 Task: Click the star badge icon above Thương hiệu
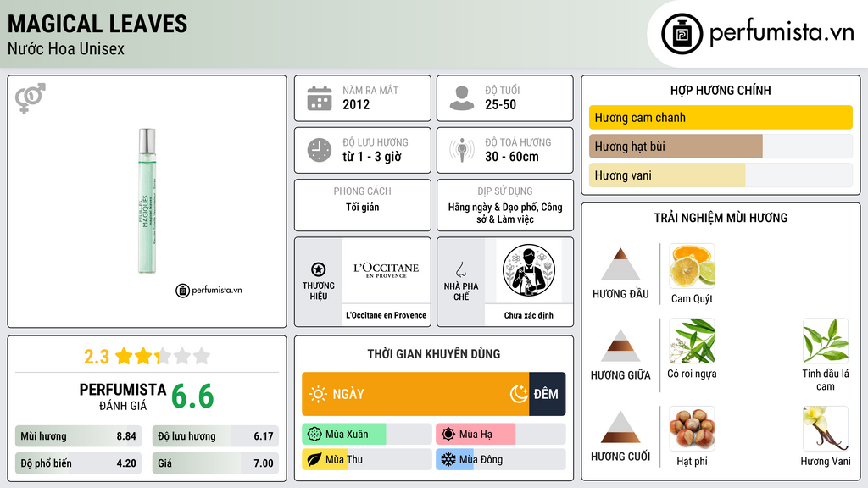click(319, 269)
